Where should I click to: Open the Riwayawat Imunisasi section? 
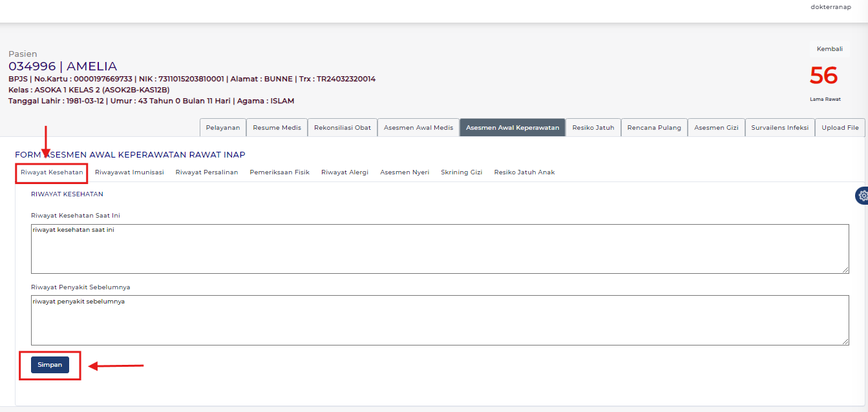coord(129,172)
